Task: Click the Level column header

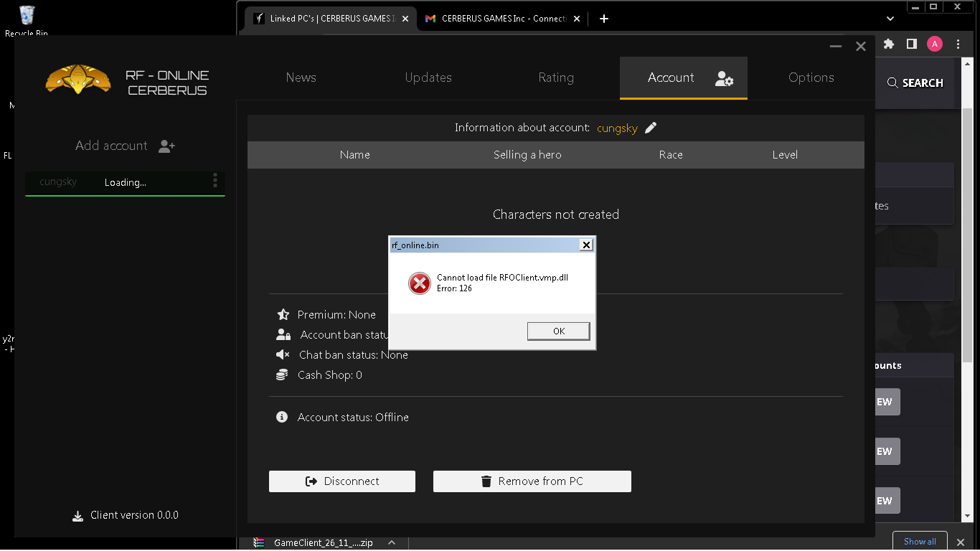Action: point(785,154)
